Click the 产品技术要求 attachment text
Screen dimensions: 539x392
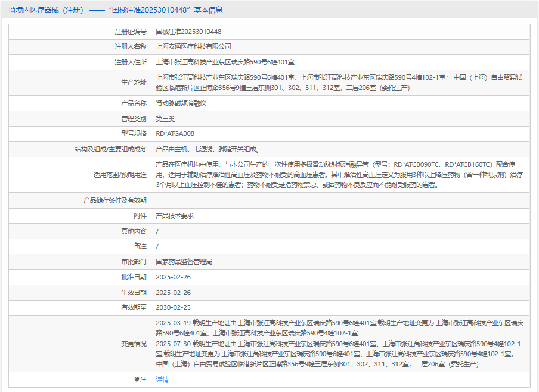175,216
